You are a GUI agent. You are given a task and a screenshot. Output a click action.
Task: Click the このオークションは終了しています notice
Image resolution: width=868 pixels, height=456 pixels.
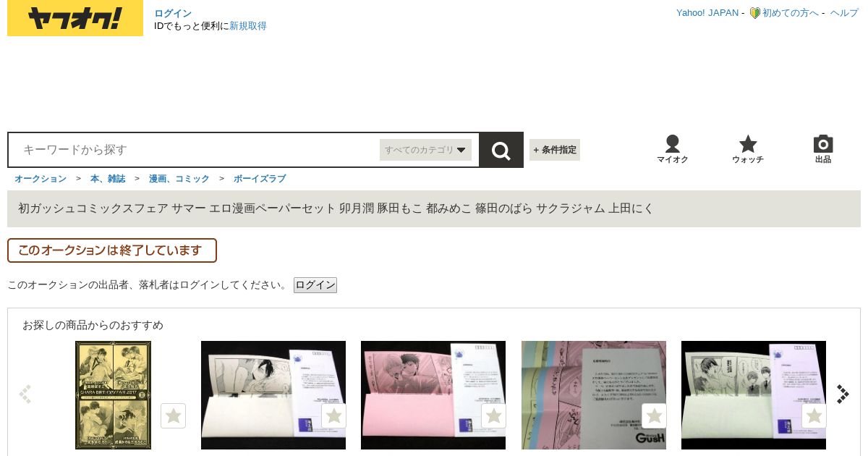112,250
